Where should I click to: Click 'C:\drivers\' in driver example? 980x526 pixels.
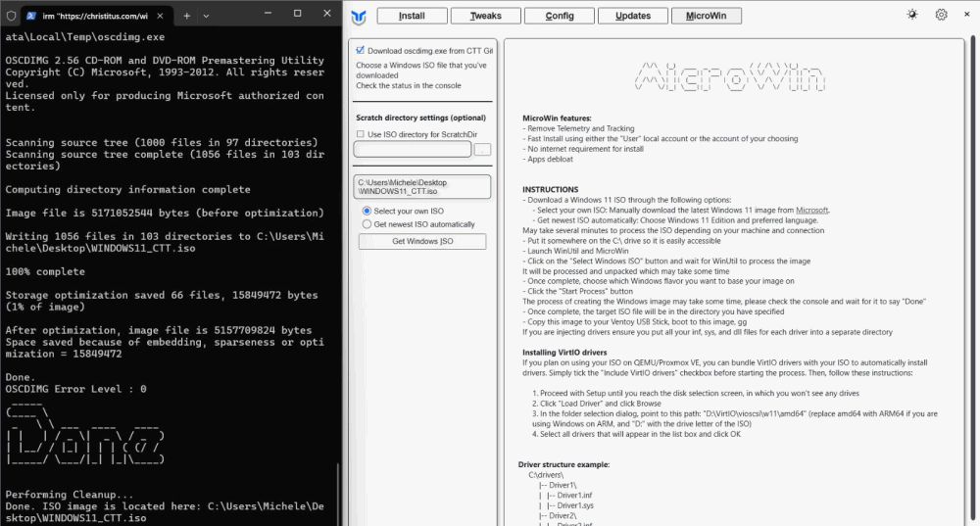pos(546,475)
